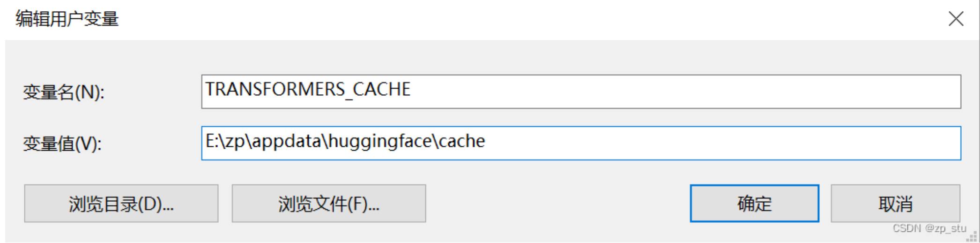This screenshot has height=243, width=980.
Task: Focus the 变量名(N) input field
Action: (581, 91)
